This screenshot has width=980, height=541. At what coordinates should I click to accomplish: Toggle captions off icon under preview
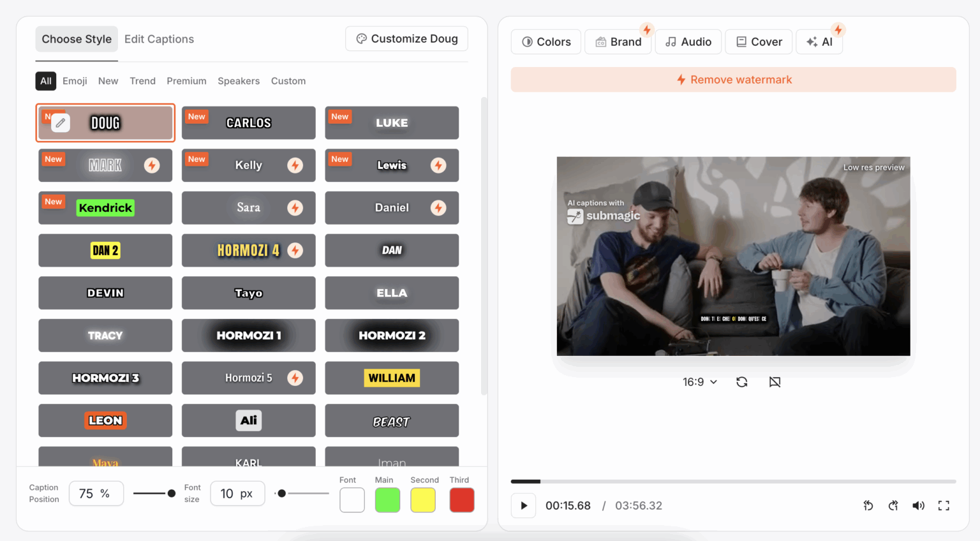coord(775,382)
